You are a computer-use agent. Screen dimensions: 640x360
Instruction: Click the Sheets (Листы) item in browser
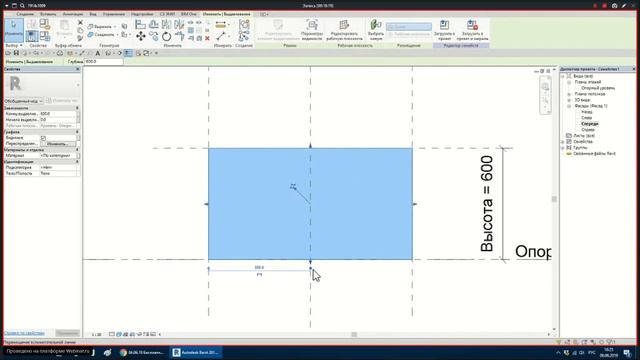coord(584,136)
